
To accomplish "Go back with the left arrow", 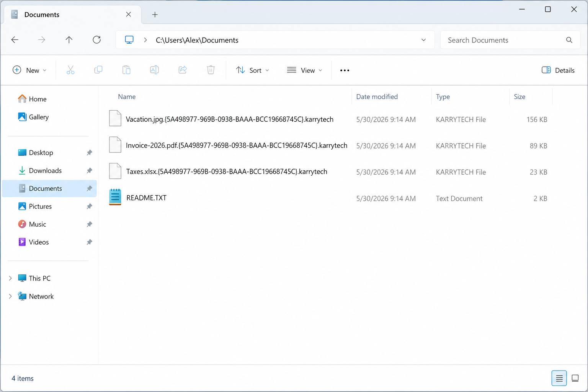I will coord(15,40).
